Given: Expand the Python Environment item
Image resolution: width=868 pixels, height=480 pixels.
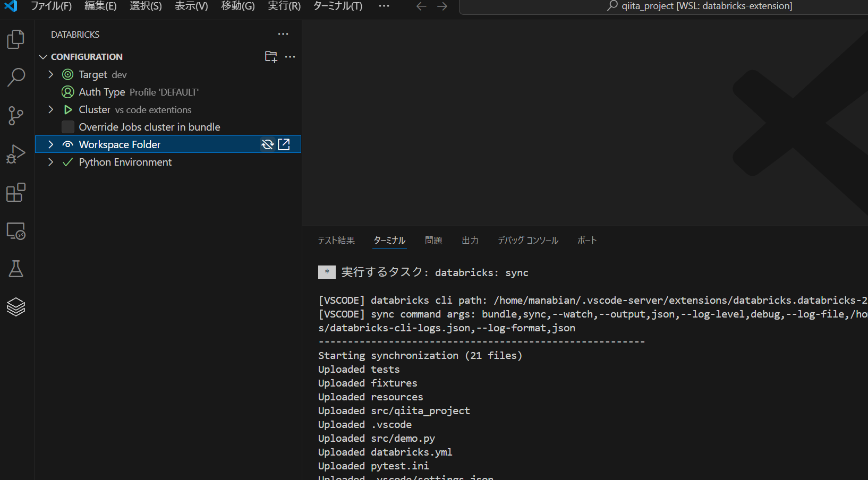Looking at the screenshot, I should 50,162.
